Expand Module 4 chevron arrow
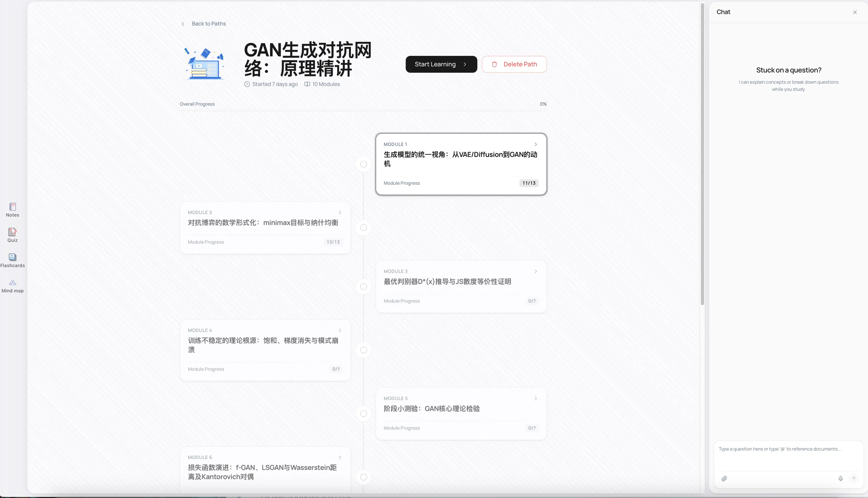 click(x=340, y=330)
